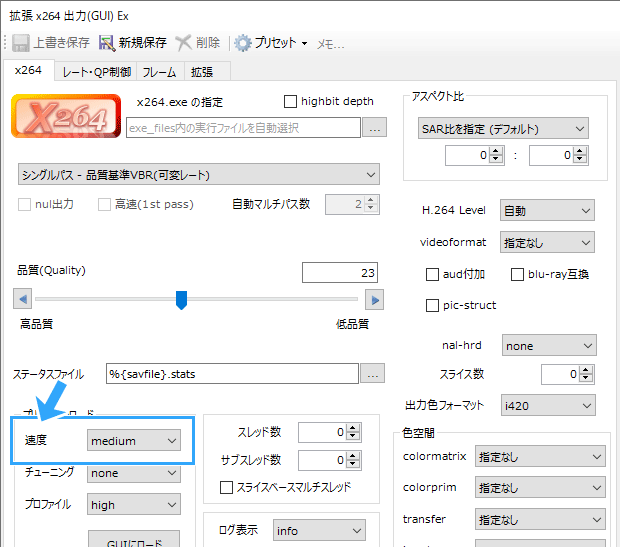This screenshot has height=547, width=620.
Task: Open the シングルパス encoding mode dropdown
Action: pos(198,174)
